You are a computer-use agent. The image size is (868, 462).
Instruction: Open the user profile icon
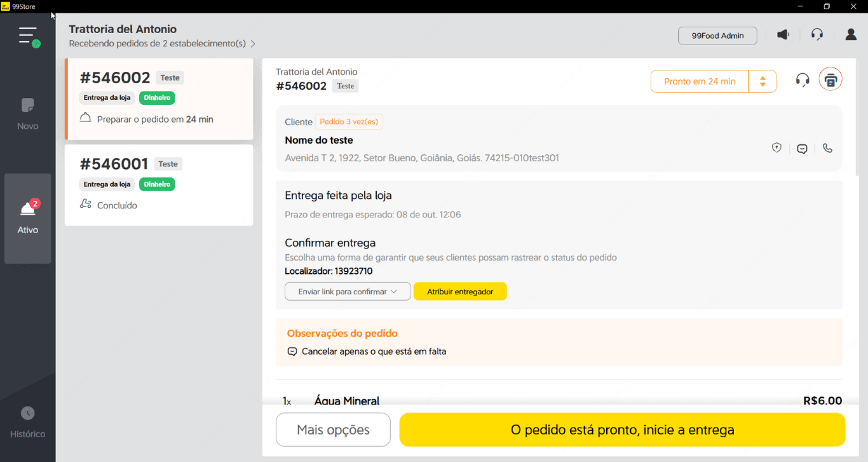point(851,35)
